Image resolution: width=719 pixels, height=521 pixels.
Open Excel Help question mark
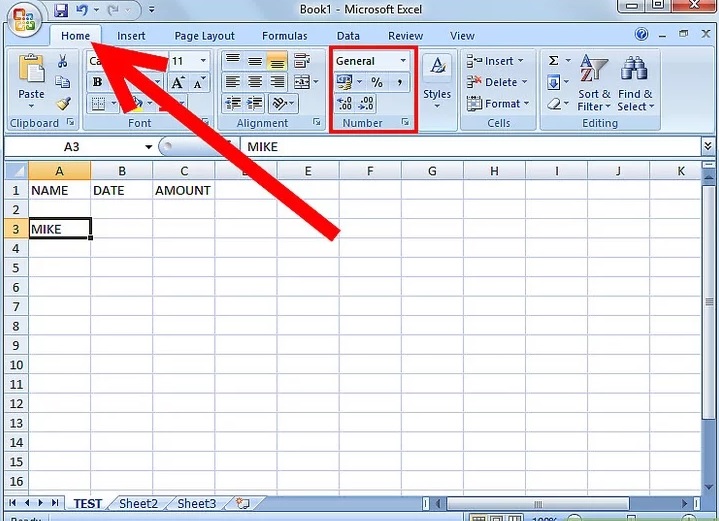642,34
